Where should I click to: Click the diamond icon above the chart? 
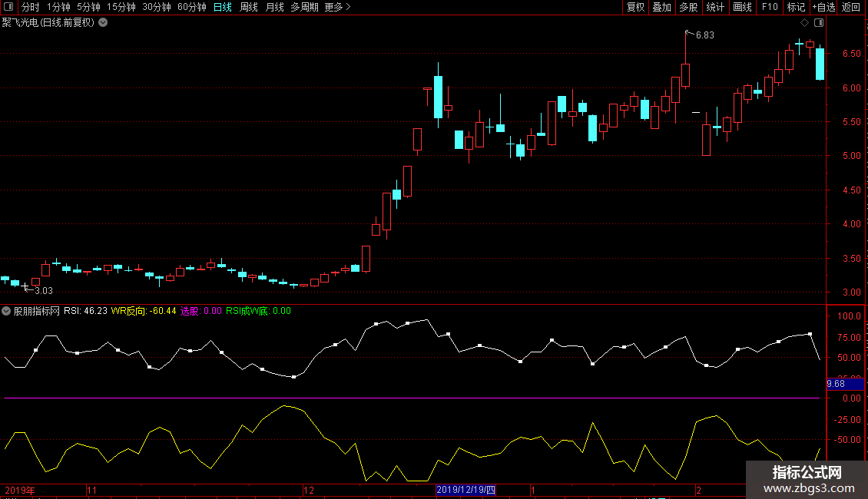(805, 23)
